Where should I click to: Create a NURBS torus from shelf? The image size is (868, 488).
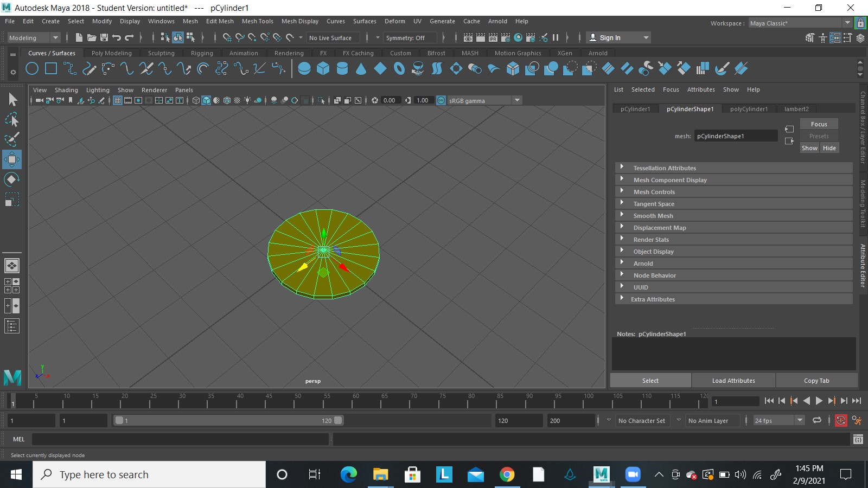pos(399,68)
